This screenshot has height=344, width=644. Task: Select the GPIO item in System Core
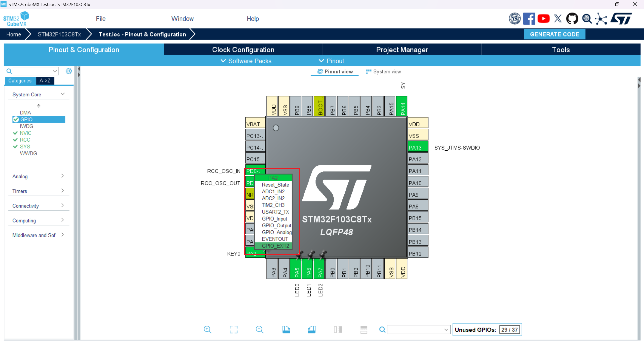tap(26, 119)
